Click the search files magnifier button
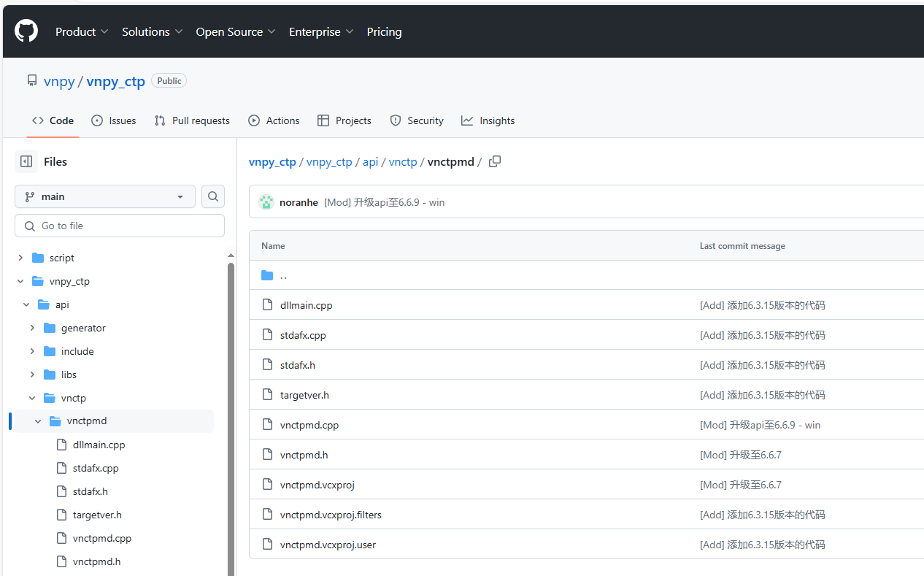Image resolution: width=924 pixels, height=576 pixels. [x=213, y=196]
